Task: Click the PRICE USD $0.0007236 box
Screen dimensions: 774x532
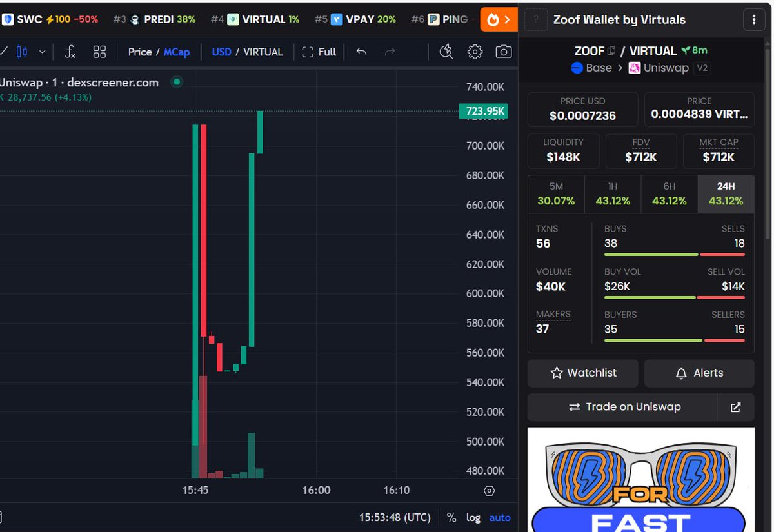Action: 582,109
